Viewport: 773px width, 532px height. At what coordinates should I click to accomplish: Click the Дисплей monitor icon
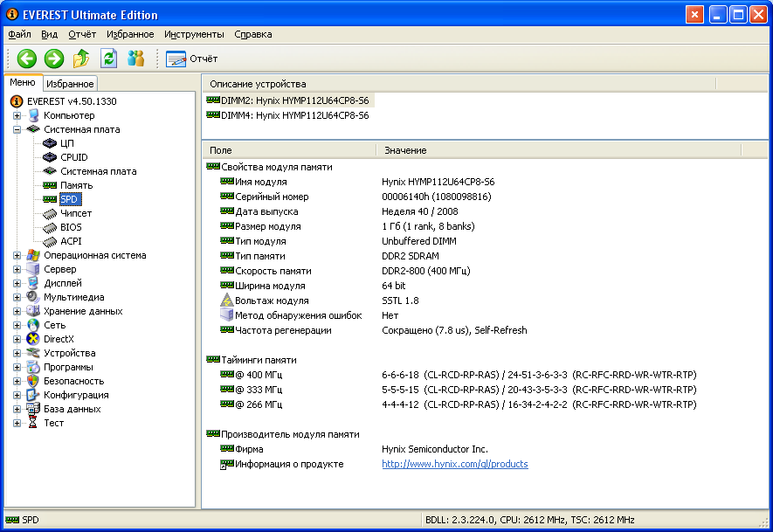pos(33,283)
